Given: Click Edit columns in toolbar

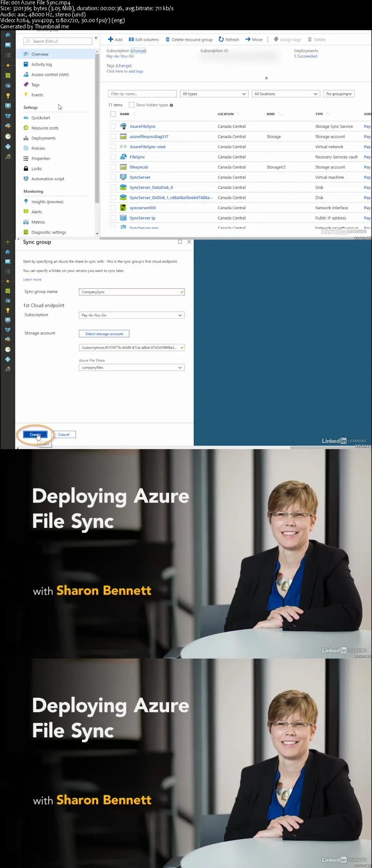Looking at the screenshot, I should 144,40.
